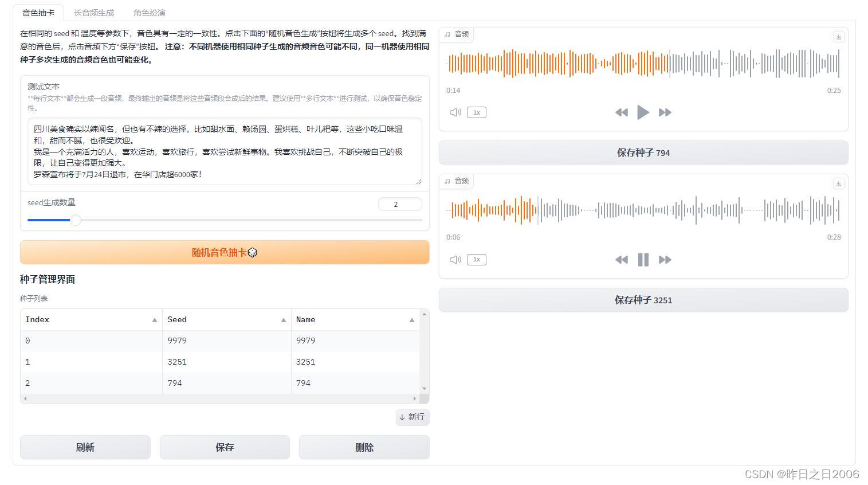868x485 pixels.
Task: Download the seed 794 audio clip
Action: click(838, 37)
